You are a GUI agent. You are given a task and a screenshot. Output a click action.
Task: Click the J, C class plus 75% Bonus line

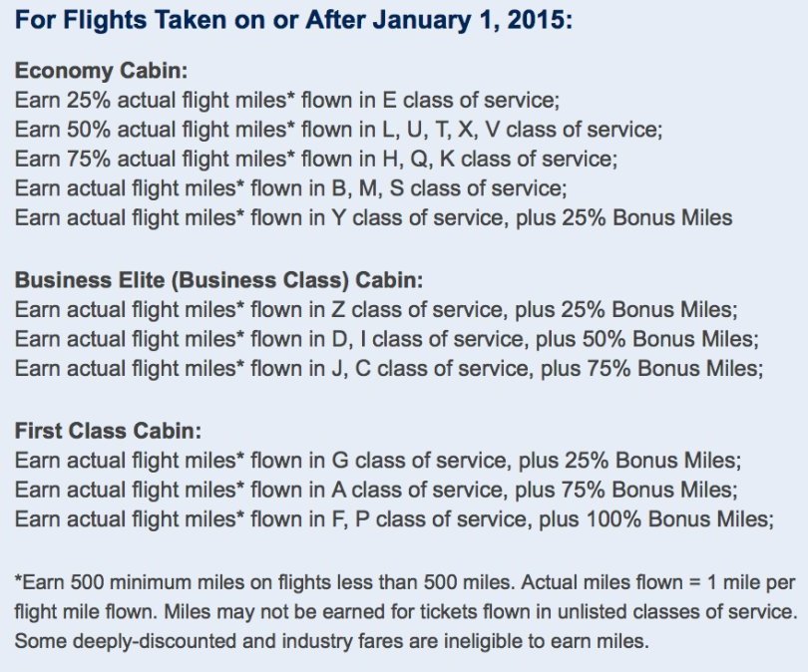point(389,369)
